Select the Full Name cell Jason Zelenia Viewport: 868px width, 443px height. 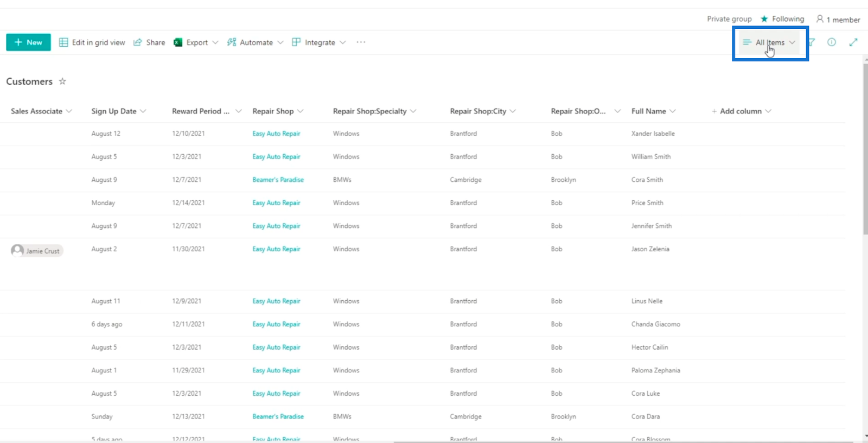pyautogui.click(x=650, y=249)
